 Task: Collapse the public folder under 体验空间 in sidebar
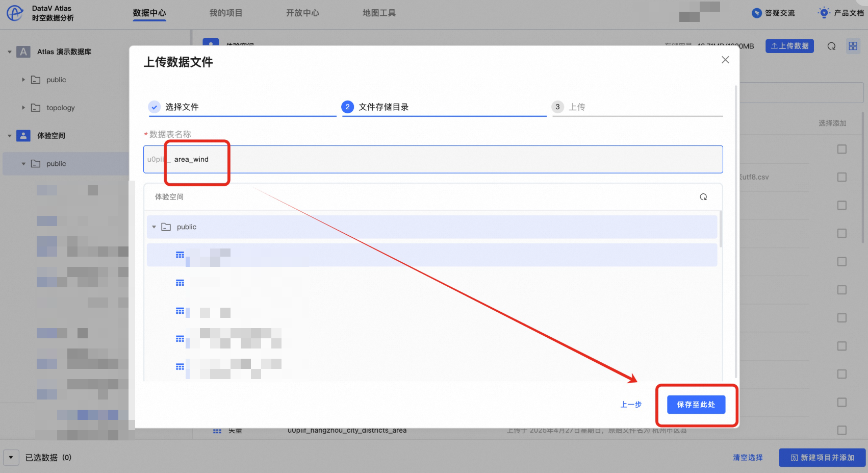pyautogui.click(x=23, y=164)
